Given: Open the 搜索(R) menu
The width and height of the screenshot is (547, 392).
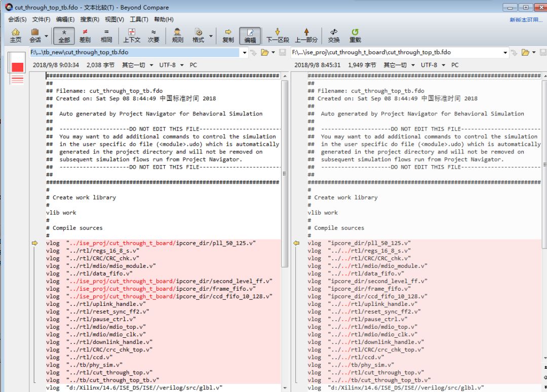Looking at the screenshot, I should point(90,20).
